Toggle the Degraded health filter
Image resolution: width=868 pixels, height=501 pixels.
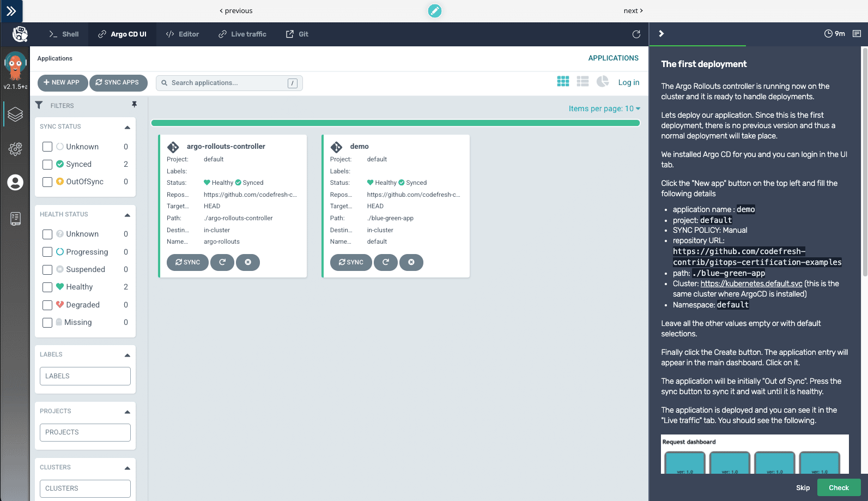[x=47, y=305]
